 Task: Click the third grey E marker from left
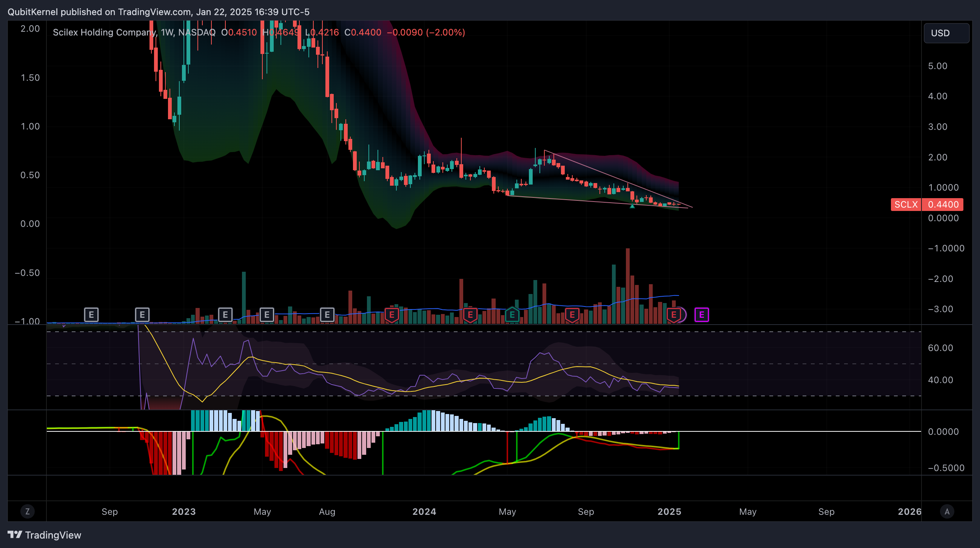[x=225, y=315]
